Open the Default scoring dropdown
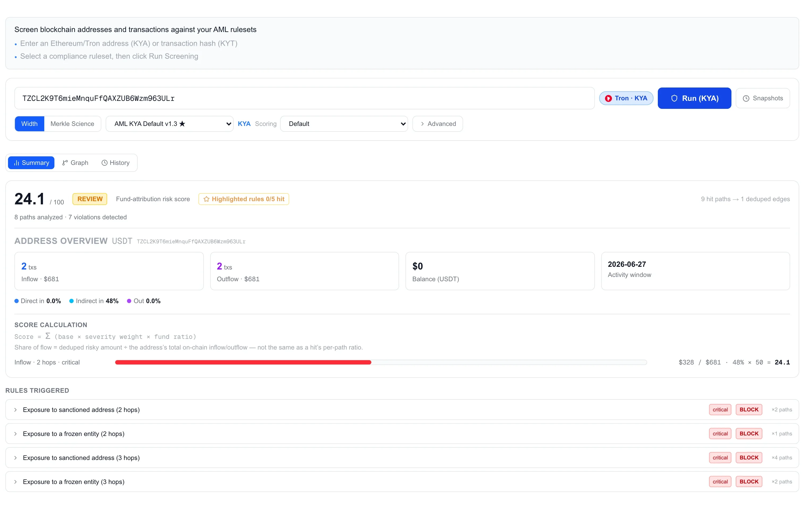The image size is (812, 508). tap(344, 124)
